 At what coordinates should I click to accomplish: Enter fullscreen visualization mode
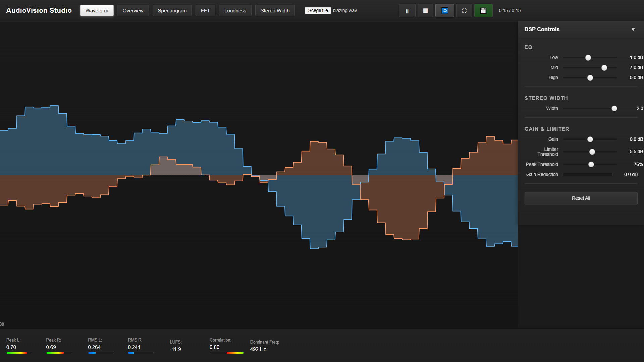(464, 11)
